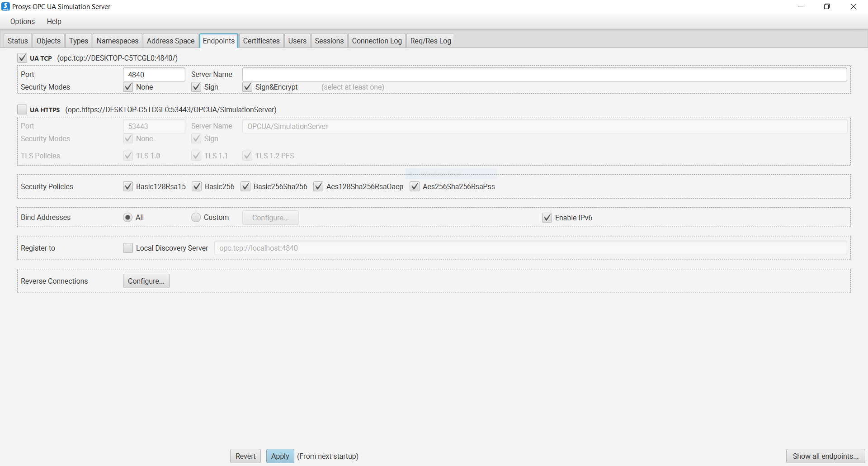Uncheck Enable IPv6
This screenshot has height=466, width=868.
tap(547, 217)
